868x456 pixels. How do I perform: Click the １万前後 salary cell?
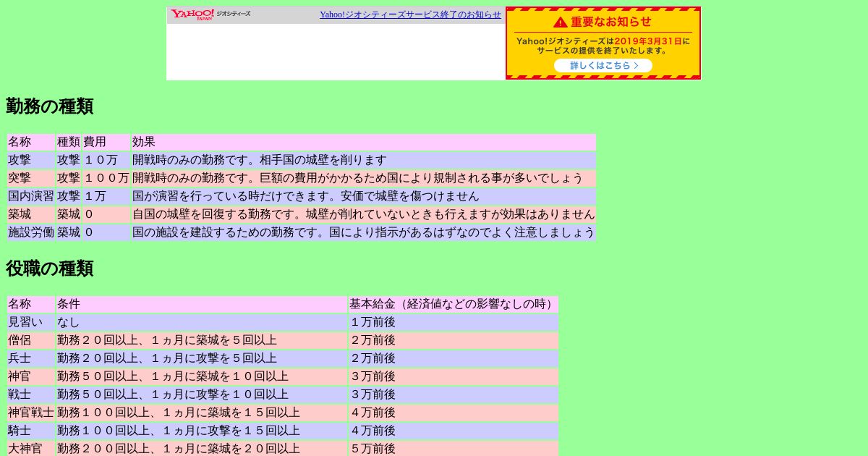point(454,322)
